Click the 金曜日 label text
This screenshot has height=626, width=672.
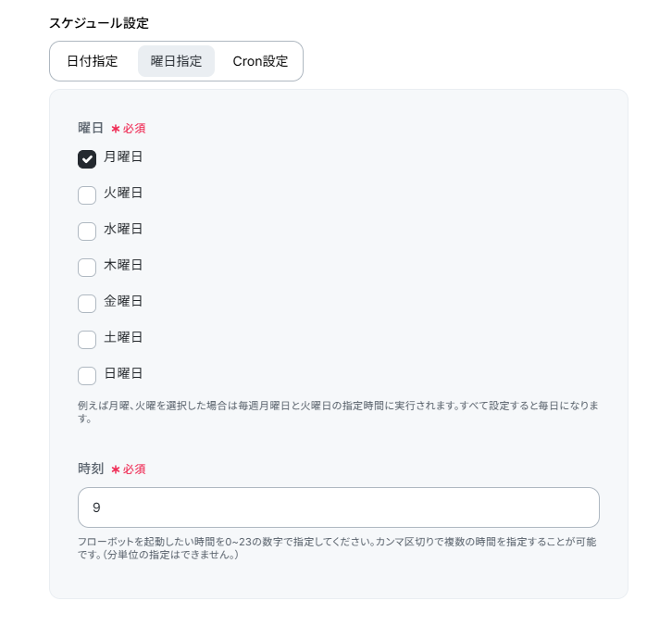(x=123, y=302)
